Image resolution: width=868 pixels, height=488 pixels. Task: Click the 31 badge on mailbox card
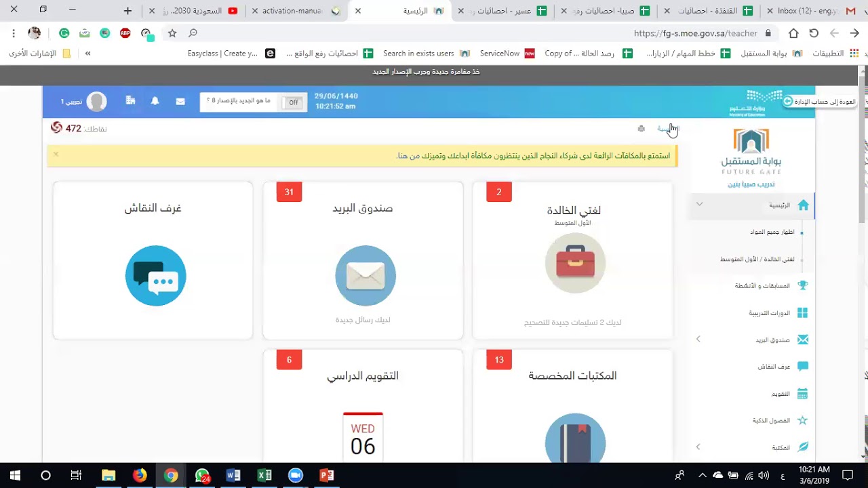click(289, 192)
